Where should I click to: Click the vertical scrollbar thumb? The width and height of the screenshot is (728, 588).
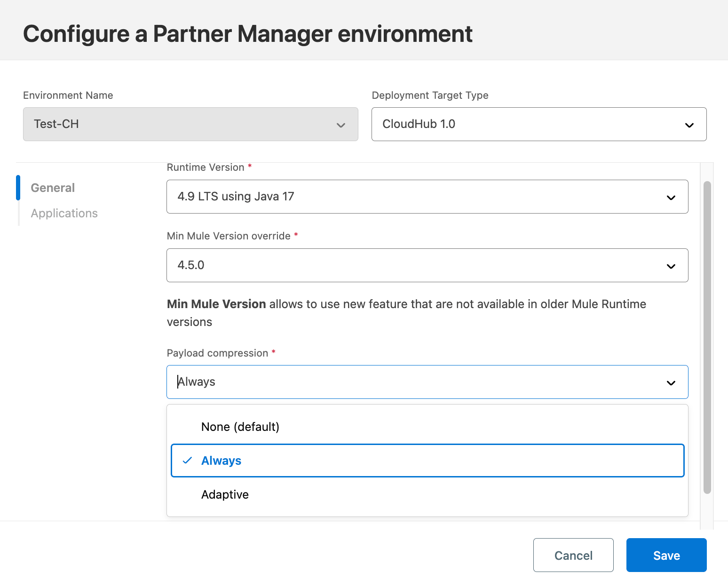coord(707,337)
